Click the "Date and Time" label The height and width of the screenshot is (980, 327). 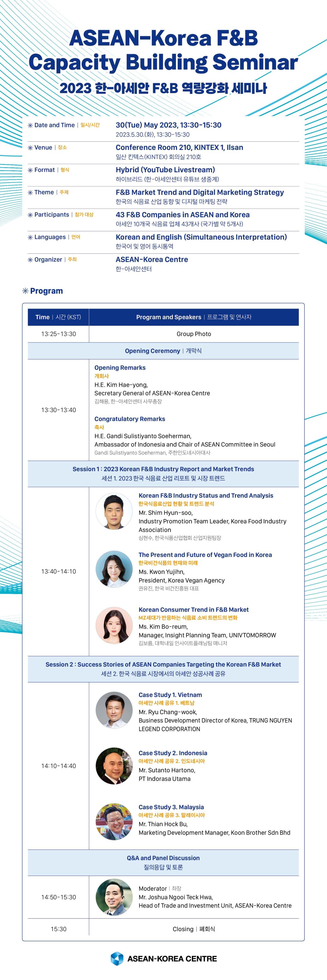[x=55, y=125]
